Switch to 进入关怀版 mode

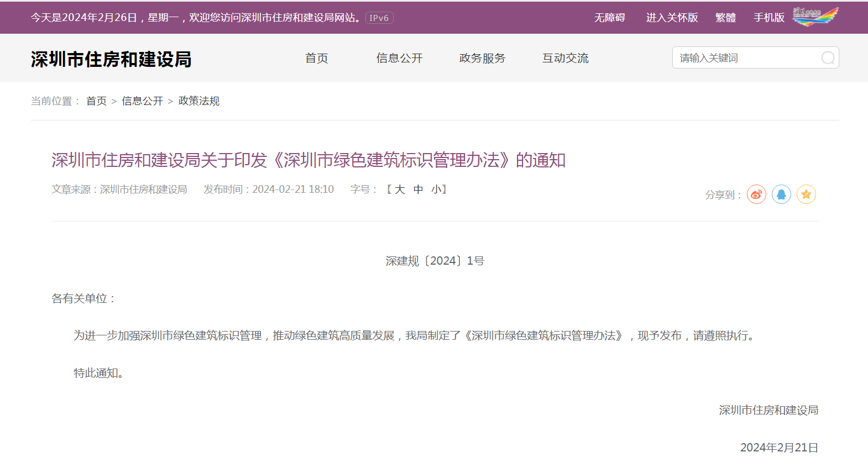[x=672, y=18]
